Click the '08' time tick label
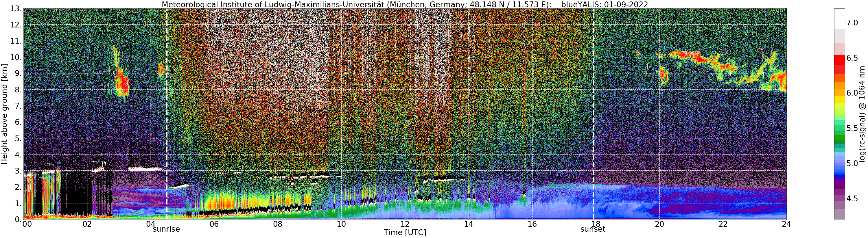Image resolution: width=868 pixels, height=238 pixels. [278, 224]
